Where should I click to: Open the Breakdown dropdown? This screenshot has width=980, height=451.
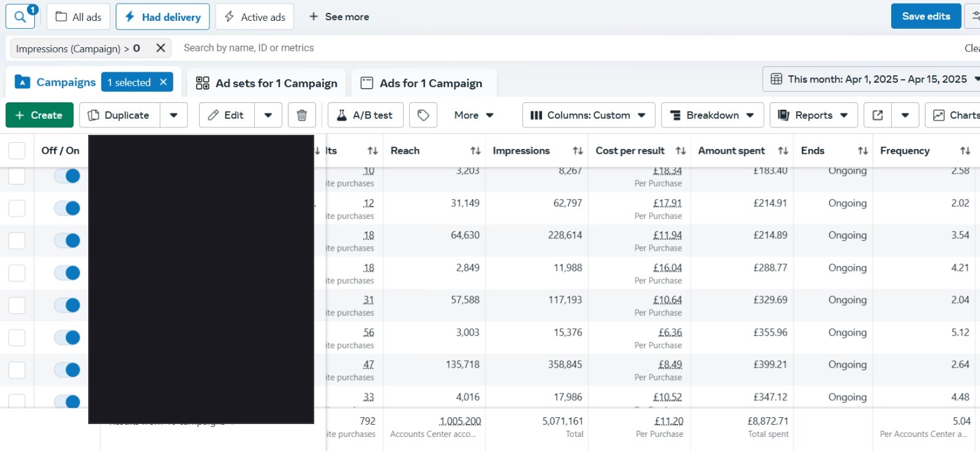(x=712, y=115)
